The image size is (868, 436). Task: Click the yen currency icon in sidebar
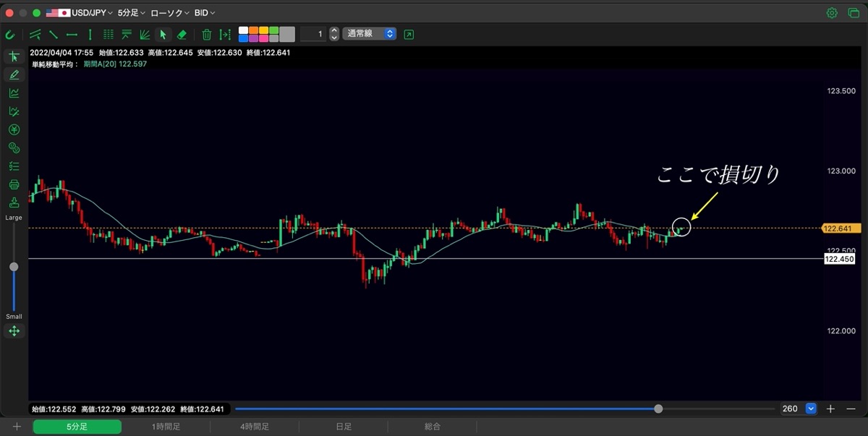pos(14,129)
